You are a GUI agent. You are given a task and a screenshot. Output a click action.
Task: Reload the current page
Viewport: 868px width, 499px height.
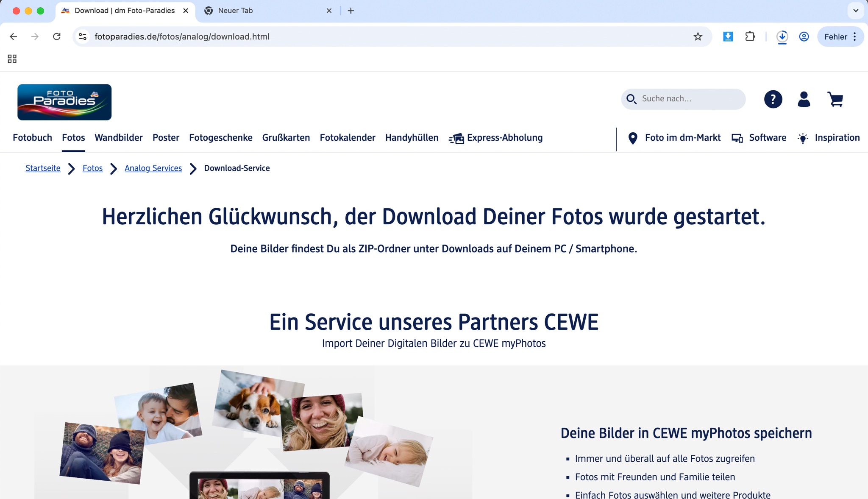point(57,36)
